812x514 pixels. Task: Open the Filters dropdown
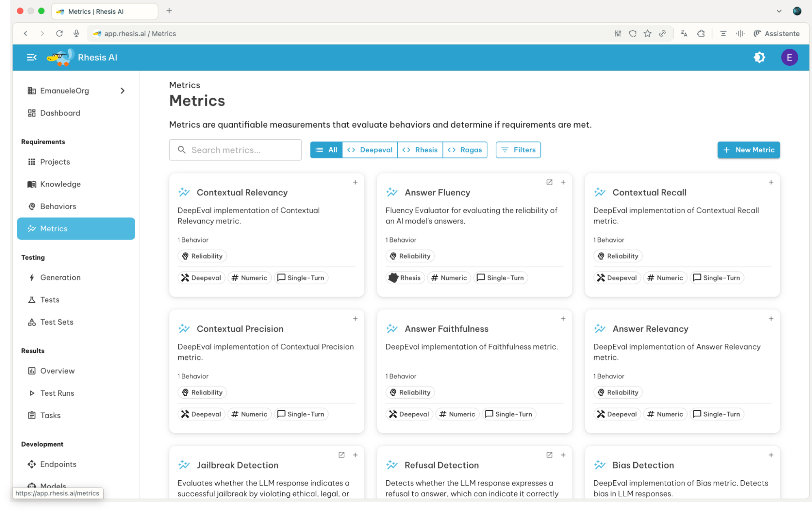coord(518,150)
